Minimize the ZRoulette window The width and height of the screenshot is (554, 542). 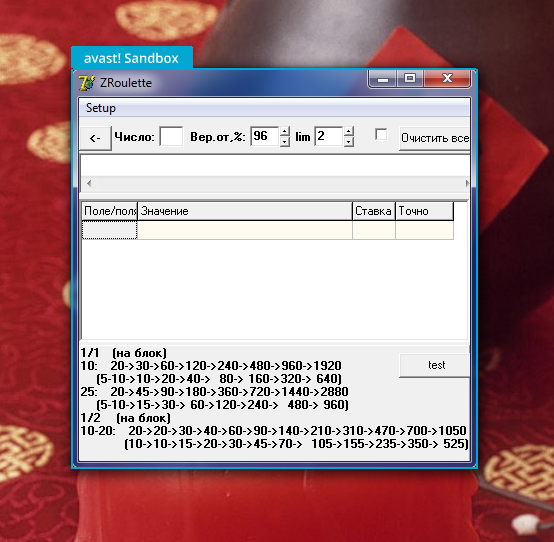coord(383,78)
